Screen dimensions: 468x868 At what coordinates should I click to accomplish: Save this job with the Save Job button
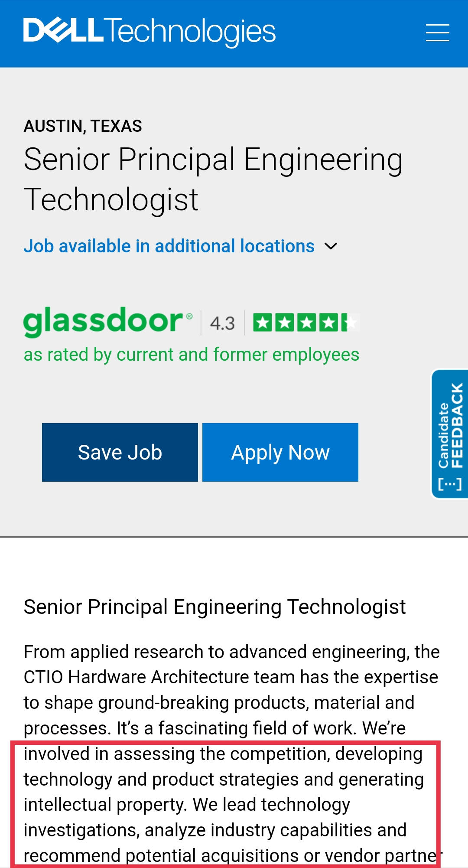coord(120,452)
